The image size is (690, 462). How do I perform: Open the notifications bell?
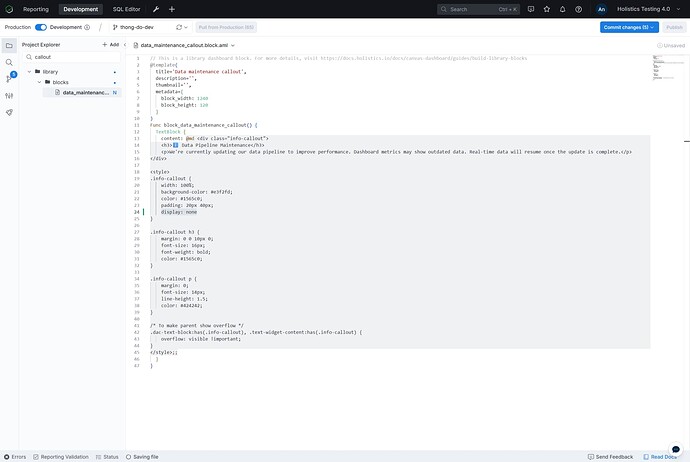(x=562, y=9)
